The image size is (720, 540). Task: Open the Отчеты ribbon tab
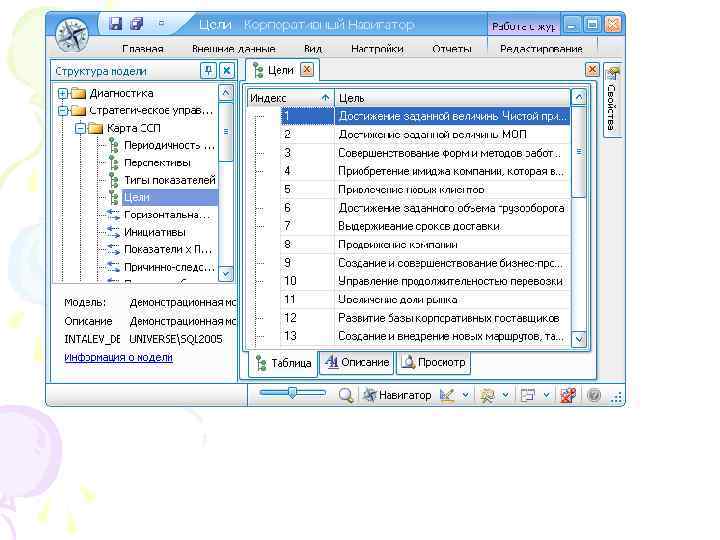[452, 49]
